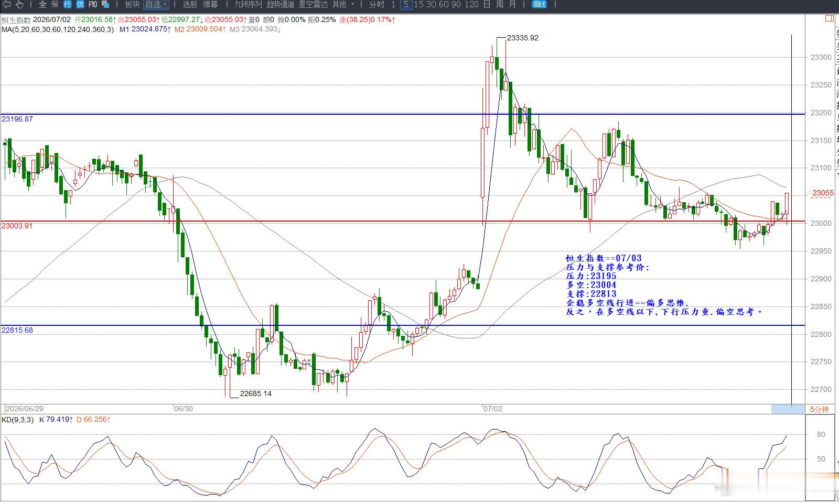Toggle the 画线 drawing tool button
The width and height of the screenshot is (839, 504).
pyautogui.click(x=539, y=5)
